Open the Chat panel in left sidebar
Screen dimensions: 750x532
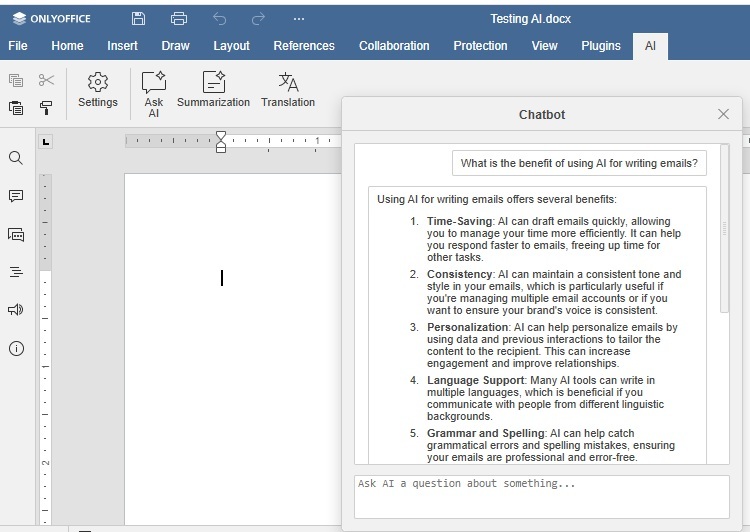click(16, 234)
